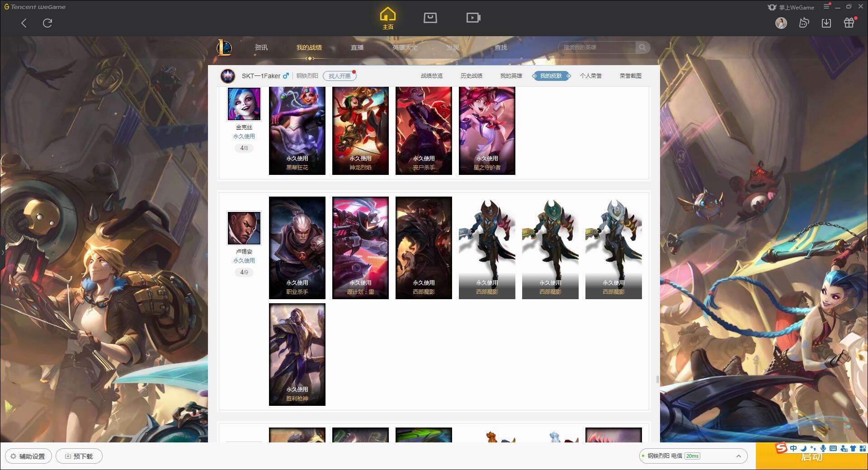Open the 战绩总览 sub-tab
868x470 pixels.
click(x=432, y=76)
